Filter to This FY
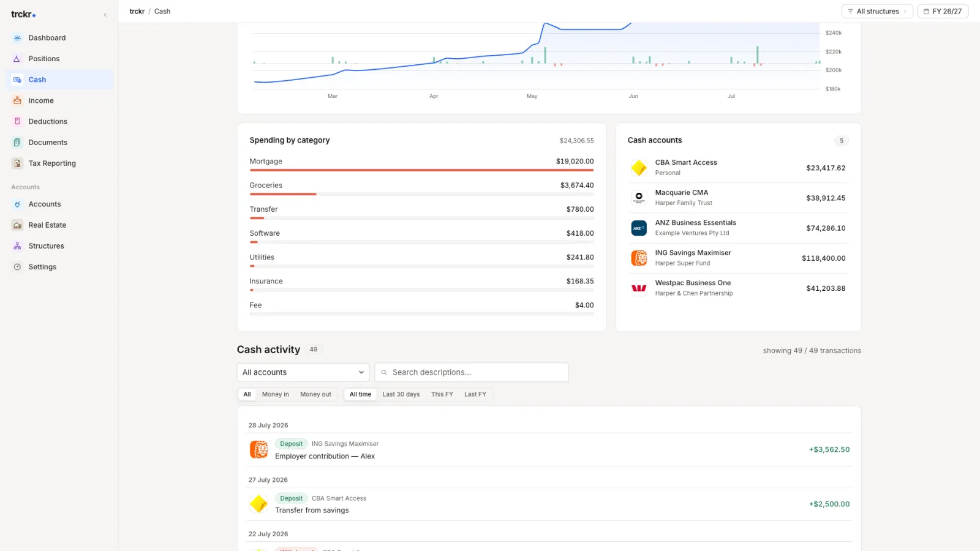Screen dimensions: 980x551 (442, 394)
